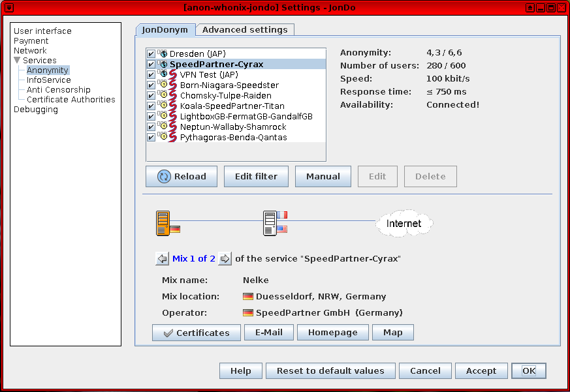This screenshot has width=570, height=392.
Task: Go to next mix with right arrow
Action: 225,259
